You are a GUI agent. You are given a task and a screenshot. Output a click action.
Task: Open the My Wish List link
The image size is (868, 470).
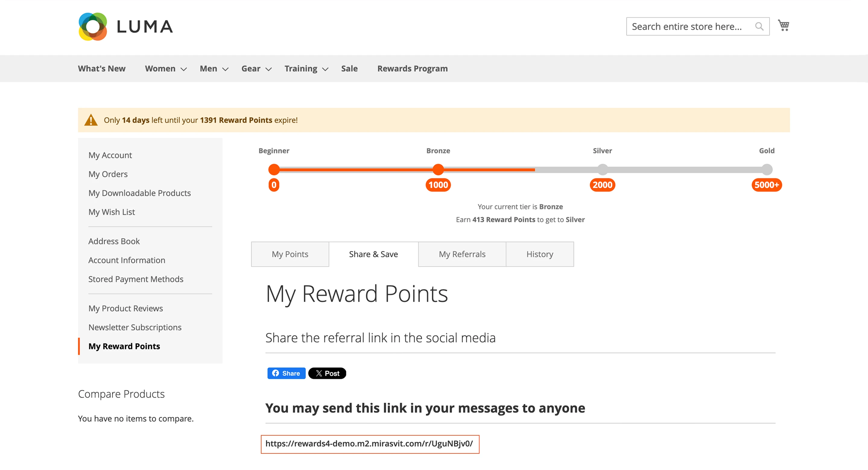[112, 212]
